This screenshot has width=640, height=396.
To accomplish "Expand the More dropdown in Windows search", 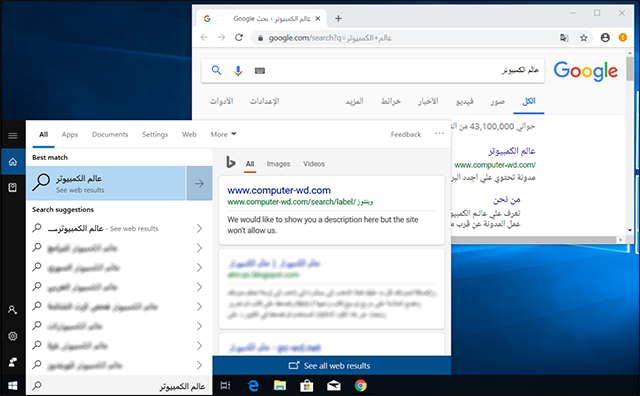I will [223, 134].
